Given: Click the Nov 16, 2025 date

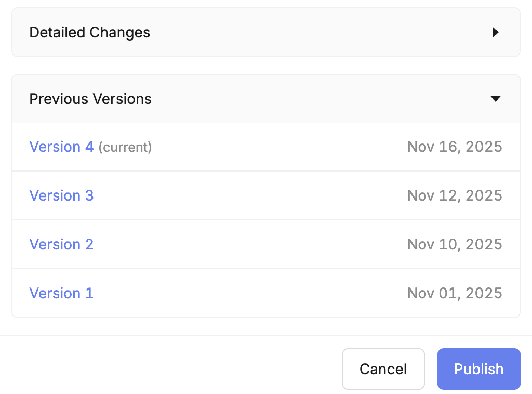Looking at the screenshot, I should [x=455, y=147].
